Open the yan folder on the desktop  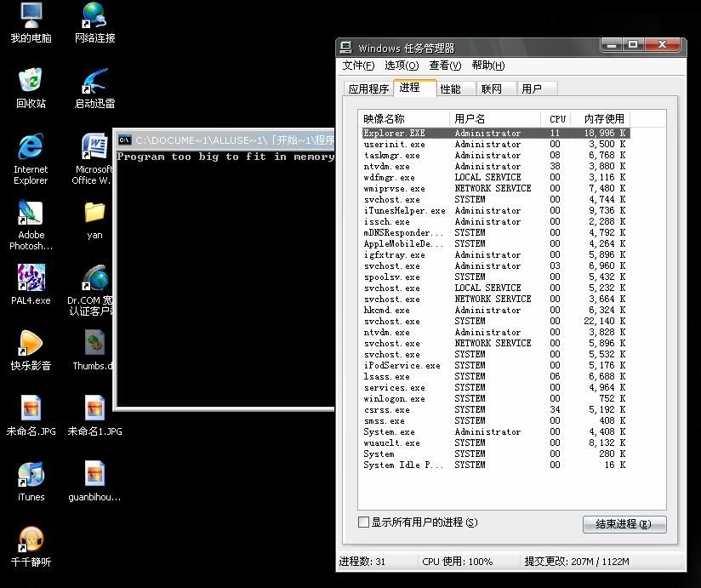click(x=94, y=214)
